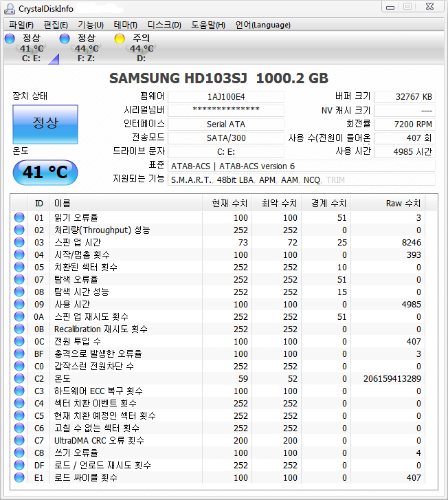Click the masked serial number field
Image resolution: width=448 pixels, height=500 pixels.
226,110
